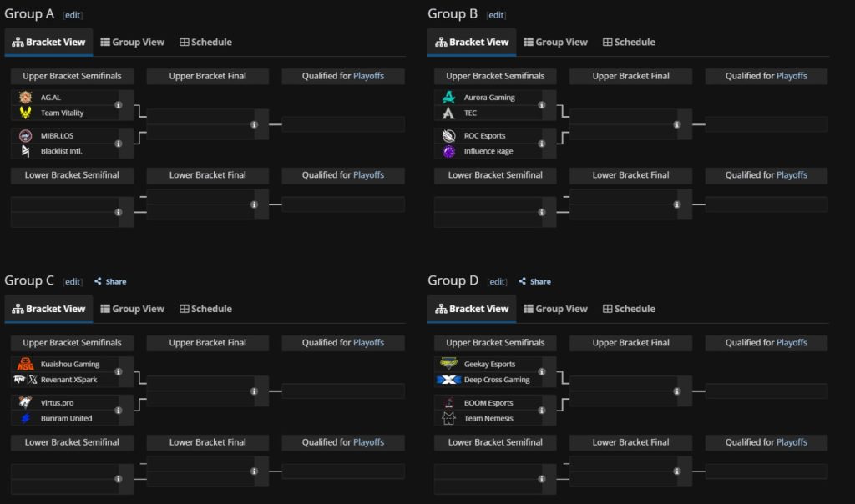This screenshot has height=504, width=855.
Task: Click the MIBR.LOS team logo
Action: click(x=25, y=136)
